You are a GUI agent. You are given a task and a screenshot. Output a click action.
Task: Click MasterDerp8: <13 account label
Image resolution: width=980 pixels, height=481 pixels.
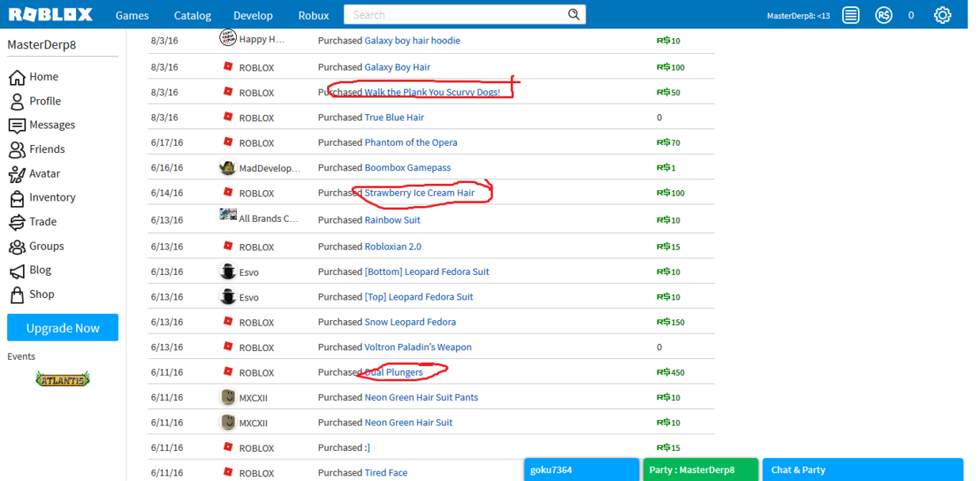798,15
